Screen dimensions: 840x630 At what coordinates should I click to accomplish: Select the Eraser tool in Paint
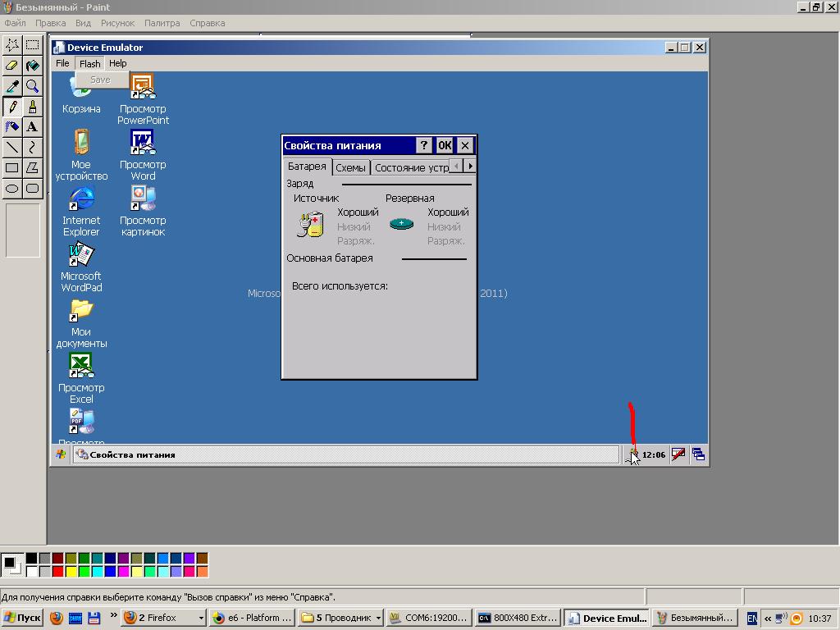point(12,65)
